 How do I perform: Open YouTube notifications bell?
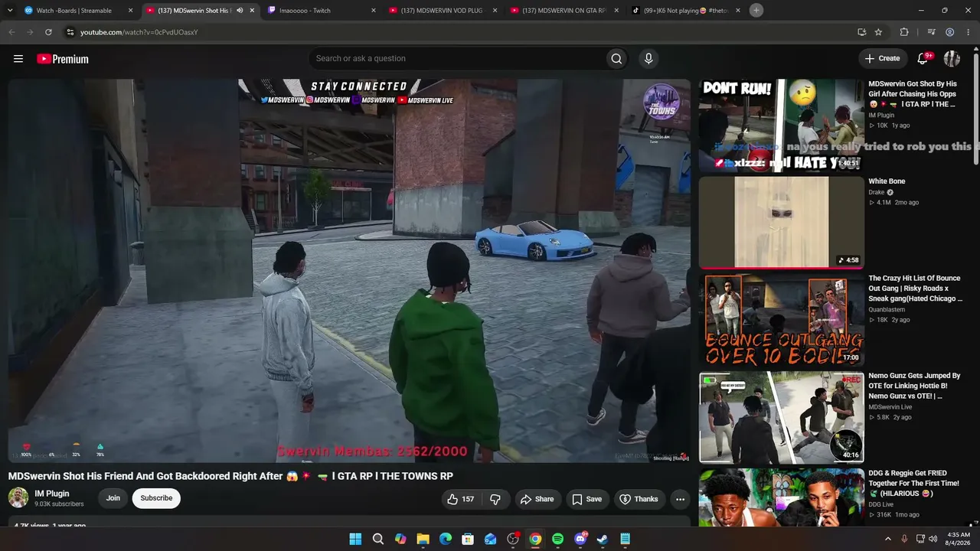pyautogui.click(x=923, y=58)
